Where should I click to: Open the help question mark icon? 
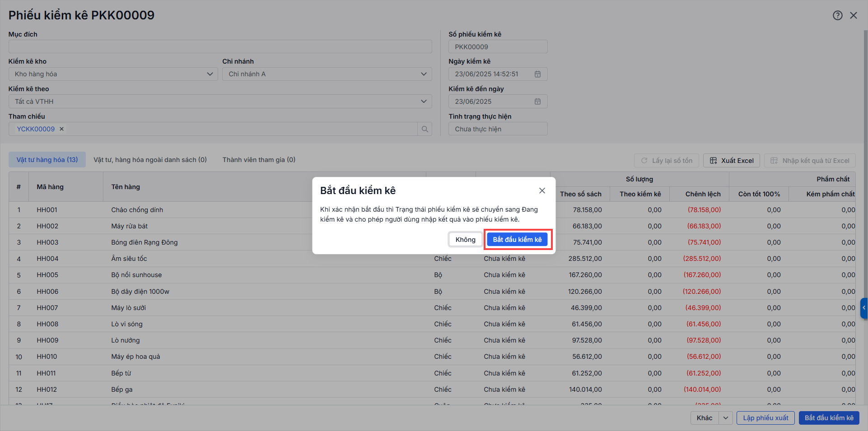[838, 15]
